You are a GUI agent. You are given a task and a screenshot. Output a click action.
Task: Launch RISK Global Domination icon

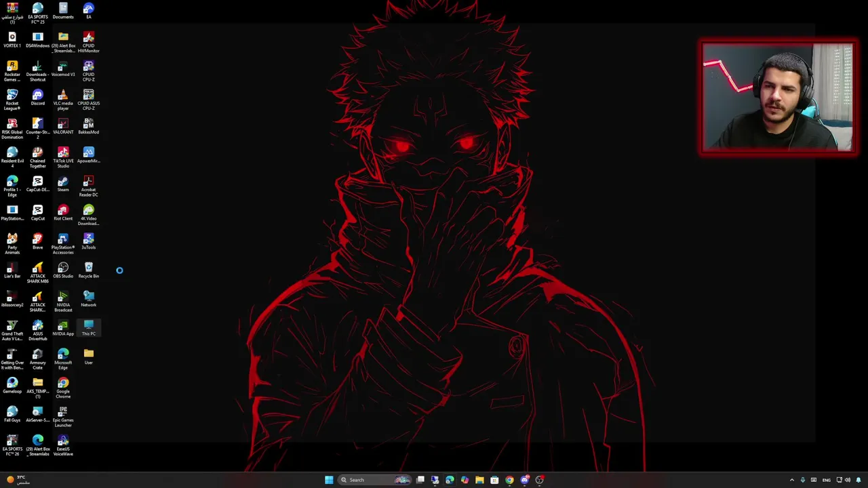coord(12,129)
